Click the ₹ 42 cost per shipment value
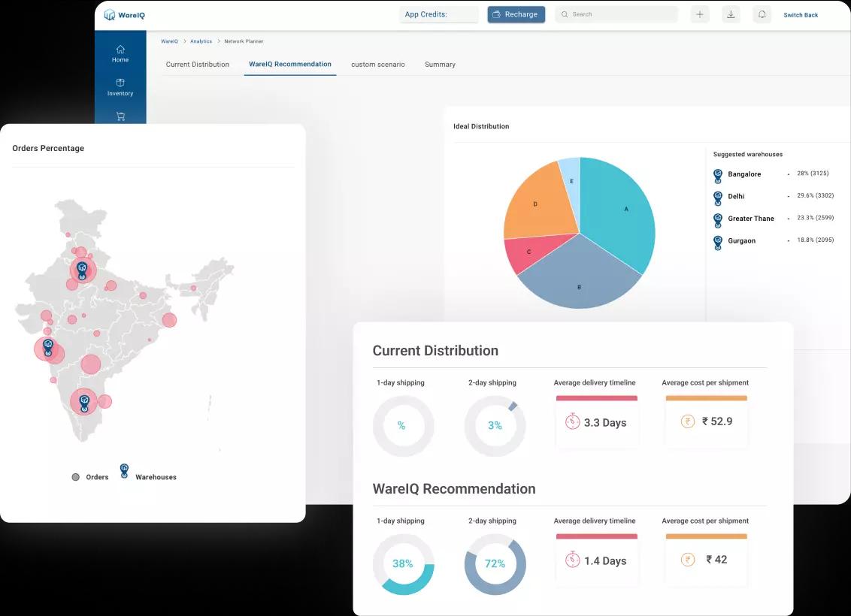851x616 pixels. 716,560
